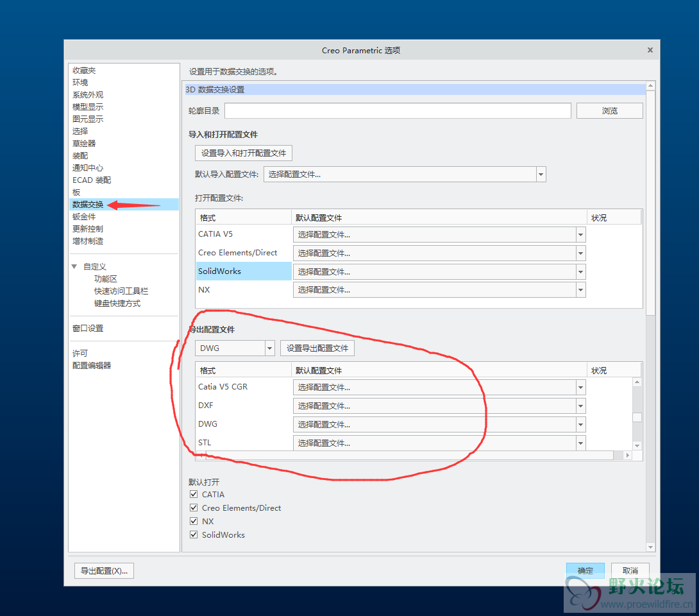Select 草绘器 category

pyautogui.click(x=84, y=144)
